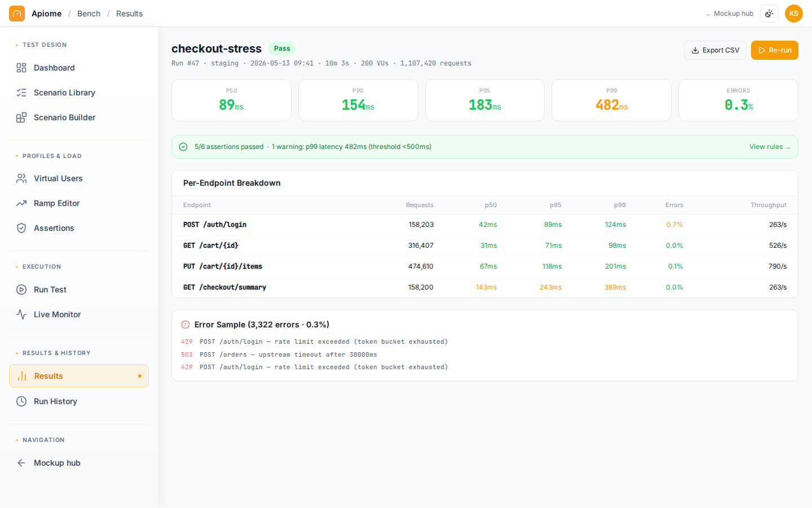Viewport: 812px width, 508px height.
Task: Open the Scenario Library list icon
Action: point(21,93)
